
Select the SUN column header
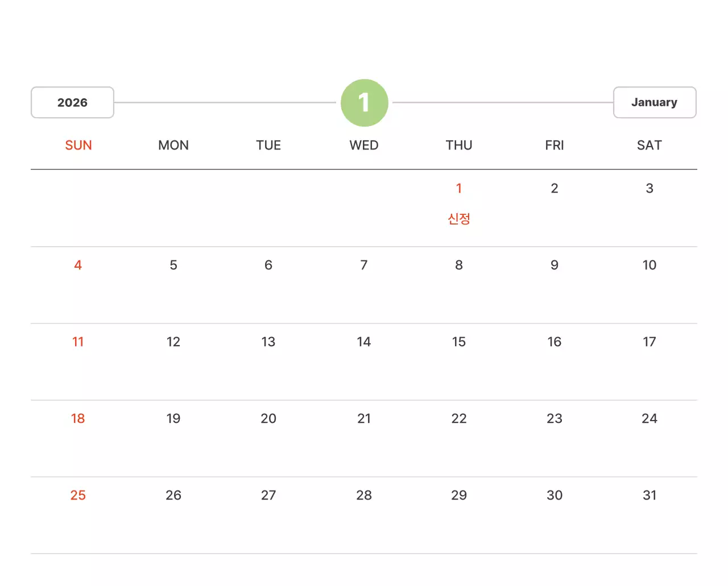pyautogui.click(x=78, y=146)
